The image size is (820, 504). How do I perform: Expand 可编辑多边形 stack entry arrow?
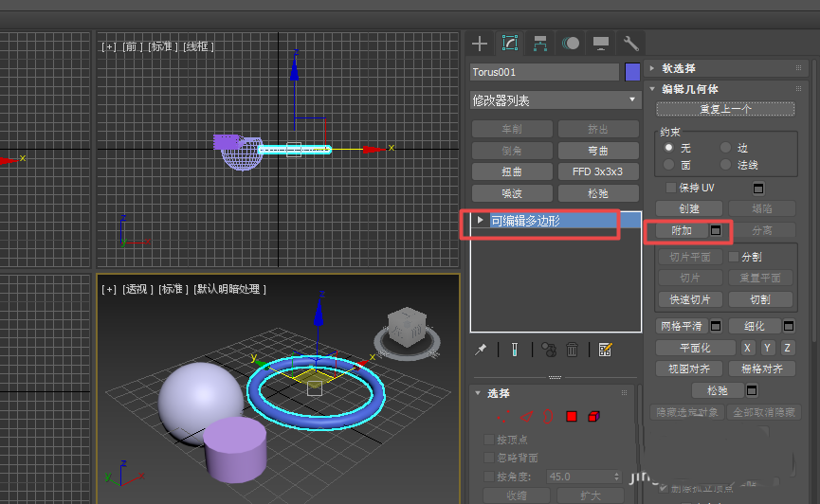[x=480, y=220]
